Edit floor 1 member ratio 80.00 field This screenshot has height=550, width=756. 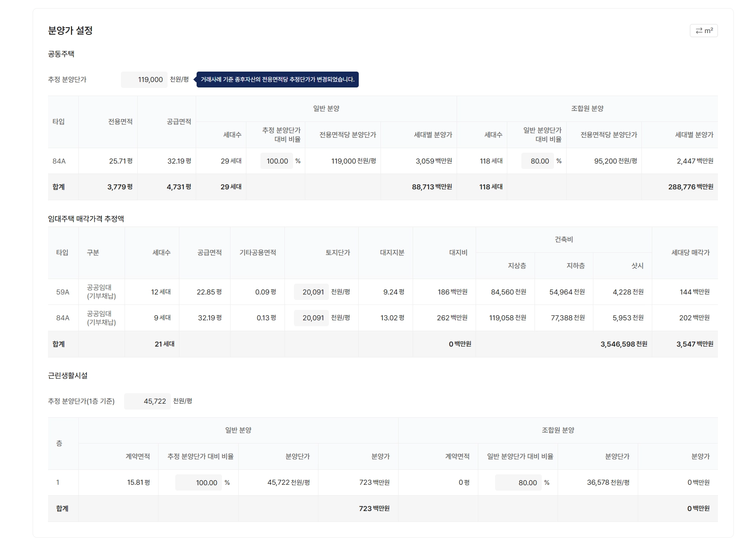(x=518, y=482)
